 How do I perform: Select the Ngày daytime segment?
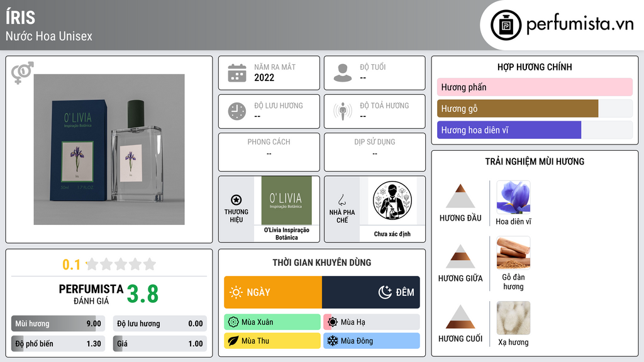tap(273, 292)
